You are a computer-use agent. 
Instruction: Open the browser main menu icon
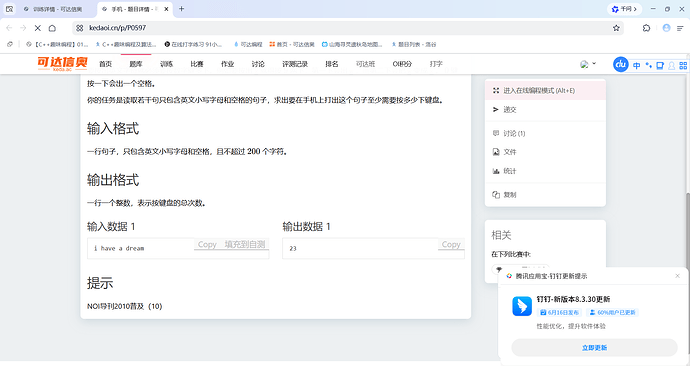[x=680, y=28]
